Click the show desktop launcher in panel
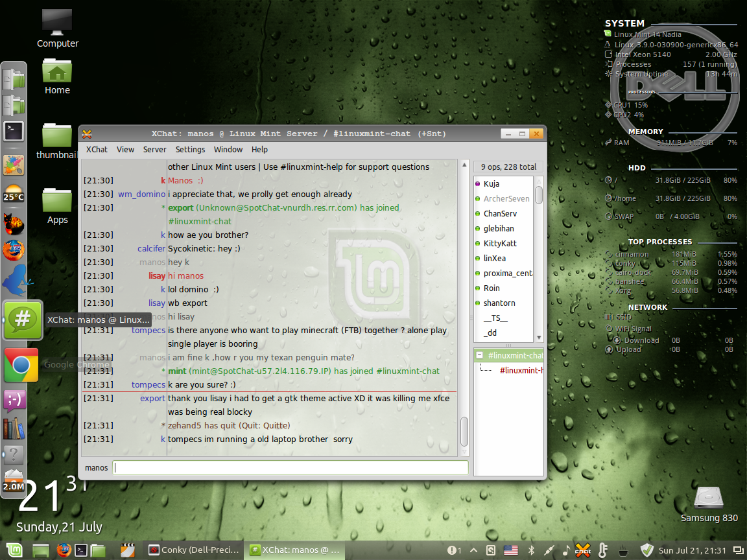Screen dimensions: 747x560 [41, 550]
